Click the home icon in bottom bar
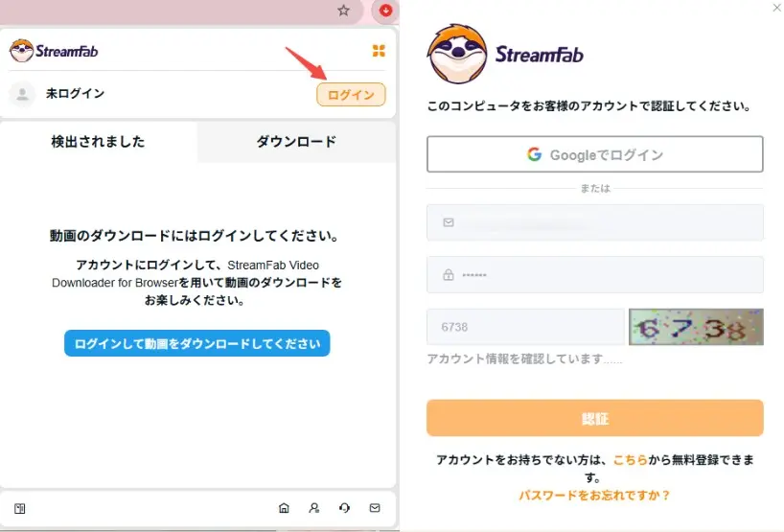 click(284, 508)
